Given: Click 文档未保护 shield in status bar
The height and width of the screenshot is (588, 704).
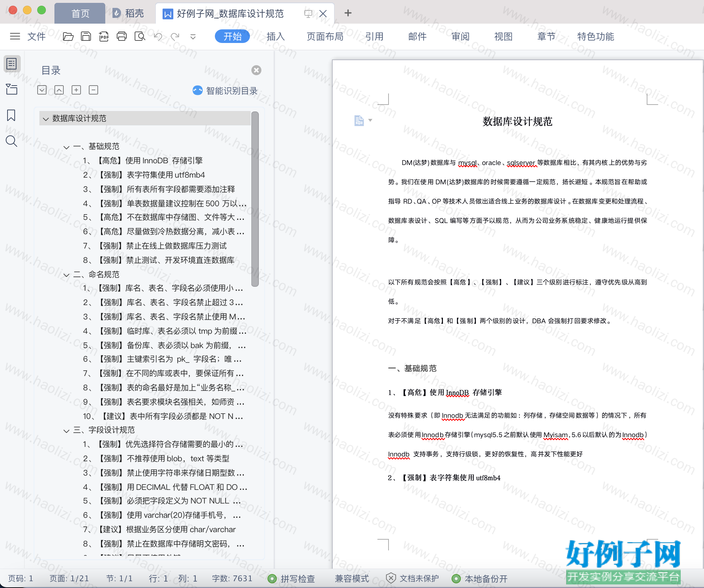Looking at the screenshot, I should 413,578.
